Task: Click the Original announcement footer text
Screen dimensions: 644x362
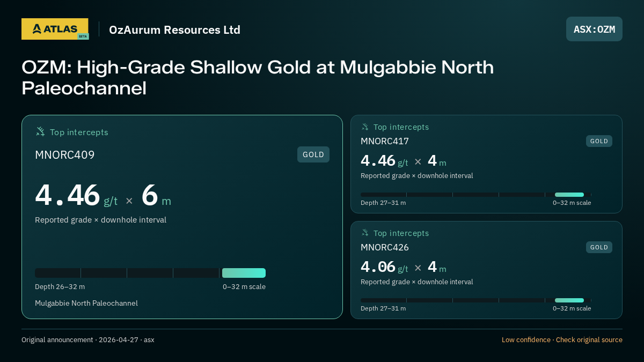Action: (88, 340)
